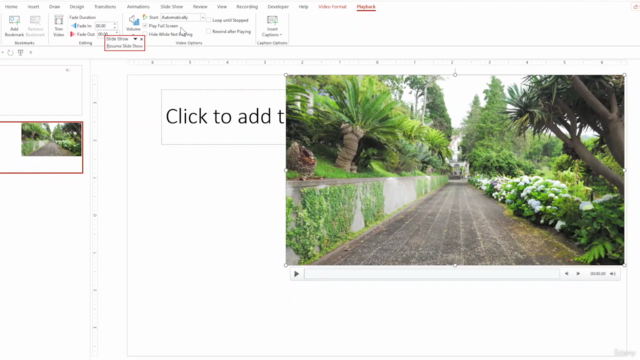Click the Remove Bookmark icon
The width and height of the screenshot is (640, 360).
pyautogui.click(x=35, y=20)
